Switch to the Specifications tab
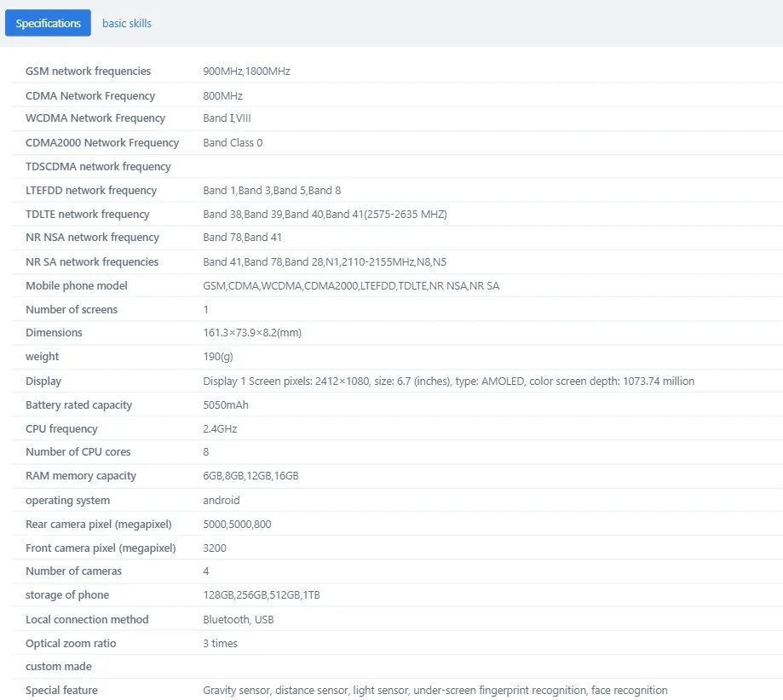The width and height of the screenshot is (783, 700). tap(48, 23)
